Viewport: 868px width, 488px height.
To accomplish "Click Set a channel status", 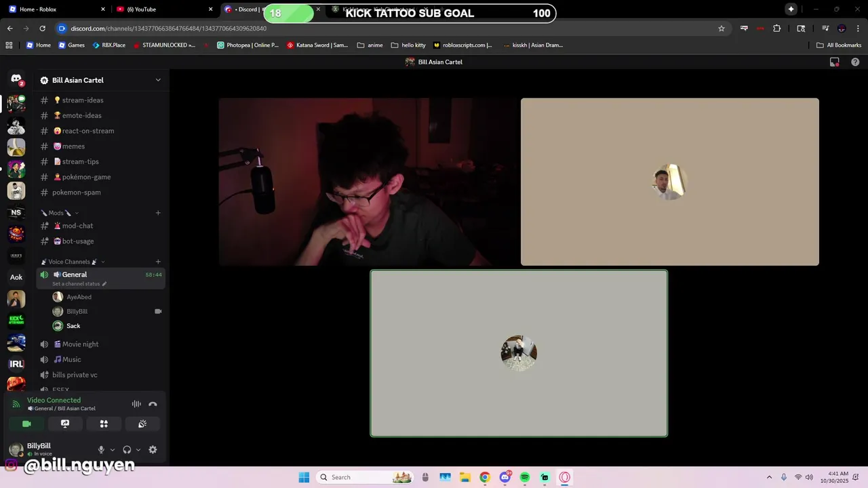I will pyautogui.click(x=79, y=284).
